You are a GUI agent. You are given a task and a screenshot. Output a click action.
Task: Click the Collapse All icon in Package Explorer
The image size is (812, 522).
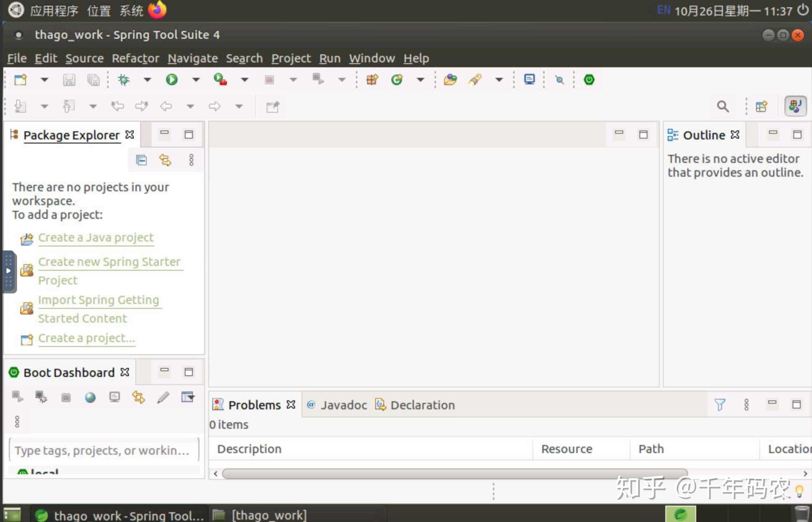(141, 160)
